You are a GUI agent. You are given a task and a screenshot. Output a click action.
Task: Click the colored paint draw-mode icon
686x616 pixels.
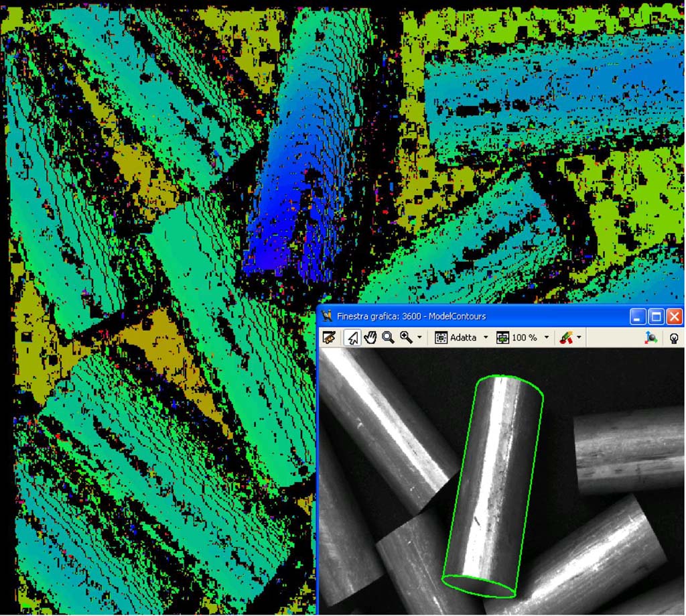pos(567,338)
